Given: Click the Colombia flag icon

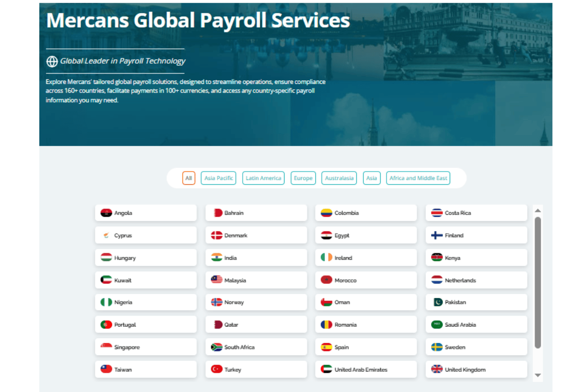Looking at the screenshot, I should 326,213.
